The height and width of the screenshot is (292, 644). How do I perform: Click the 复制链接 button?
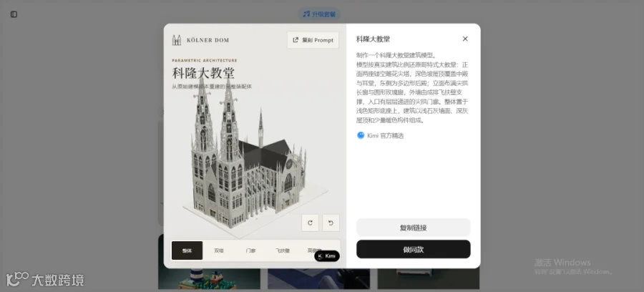tap(413, 228)
